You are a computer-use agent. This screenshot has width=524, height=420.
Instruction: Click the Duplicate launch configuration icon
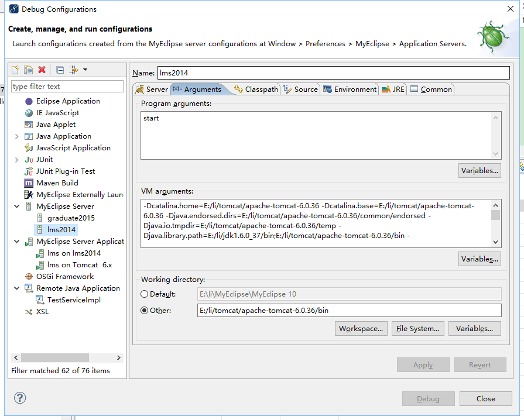(29, 70)
